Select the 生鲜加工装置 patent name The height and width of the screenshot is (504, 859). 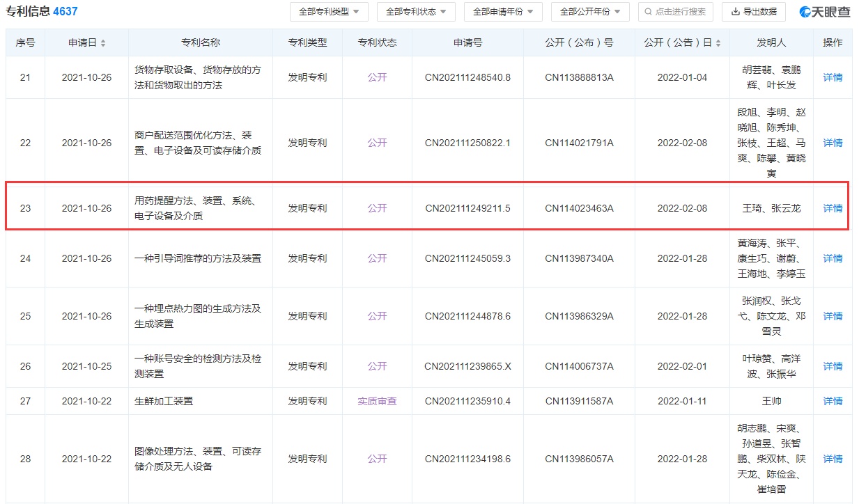[x=164, y=401]
